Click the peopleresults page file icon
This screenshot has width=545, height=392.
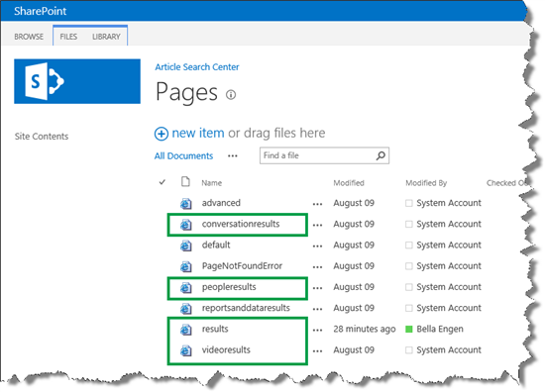186,287
